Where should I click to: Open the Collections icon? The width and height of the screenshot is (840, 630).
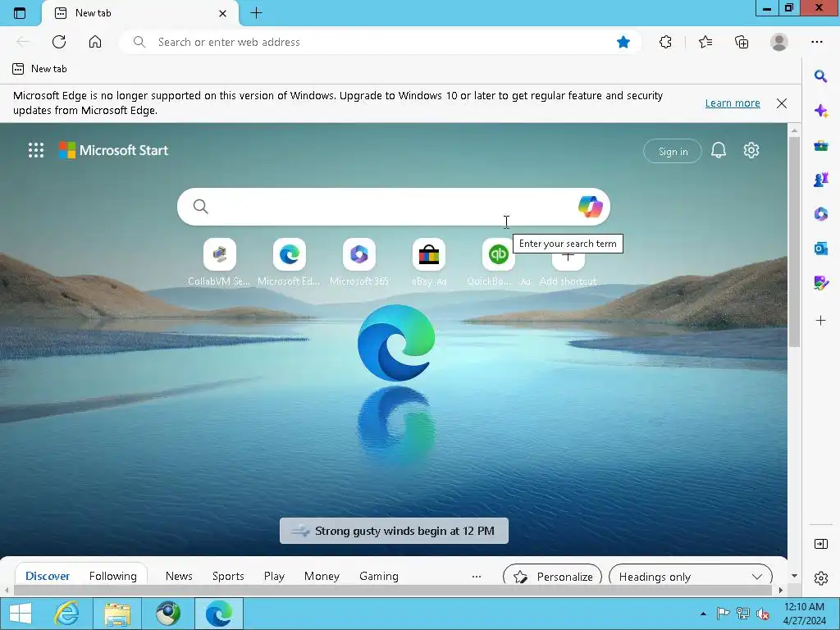(x=742, y=42)
